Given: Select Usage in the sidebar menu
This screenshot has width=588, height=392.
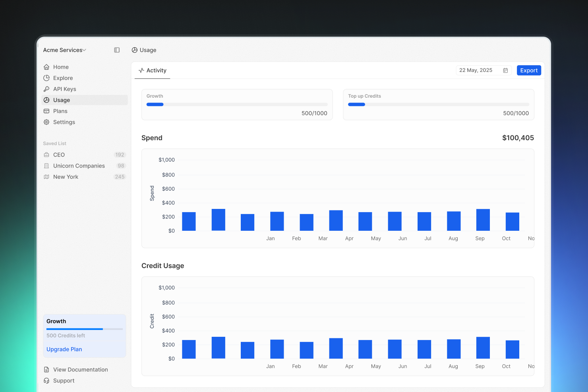Looking at the screenshot, I should [x=85, y=100].
